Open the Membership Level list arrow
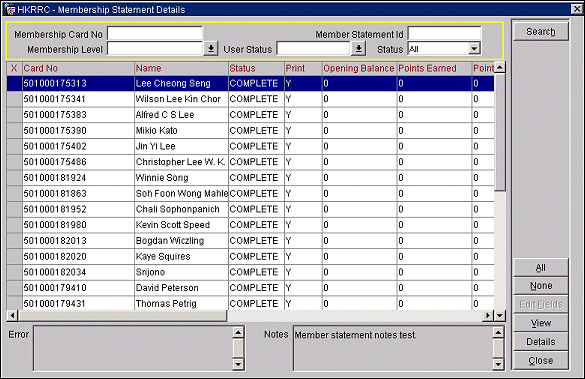 [211, 49]
